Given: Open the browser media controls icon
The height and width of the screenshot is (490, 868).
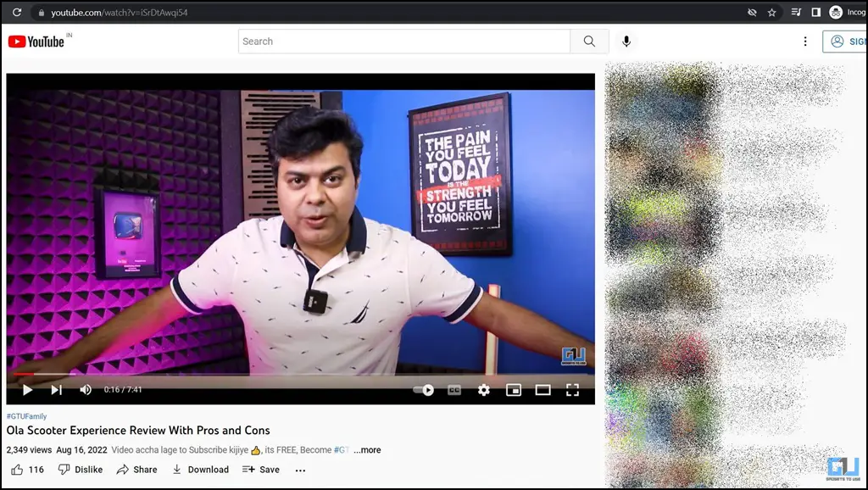Looking at the screenshot, I should pos(796,12).
